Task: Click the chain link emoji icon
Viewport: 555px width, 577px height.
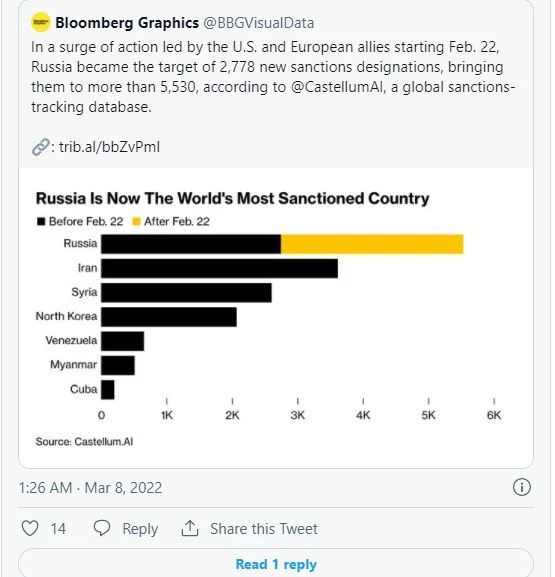Action: (x=40, y=147)
